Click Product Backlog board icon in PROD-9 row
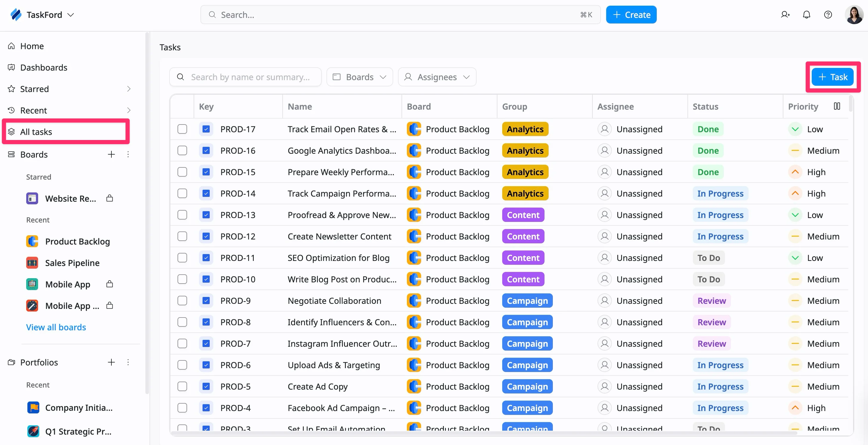The image size is (868, 445). 414,301
